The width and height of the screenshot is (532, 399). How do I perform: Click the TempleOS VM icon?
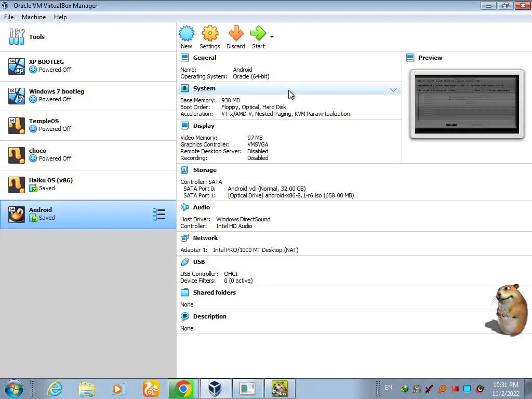(17, 126)
